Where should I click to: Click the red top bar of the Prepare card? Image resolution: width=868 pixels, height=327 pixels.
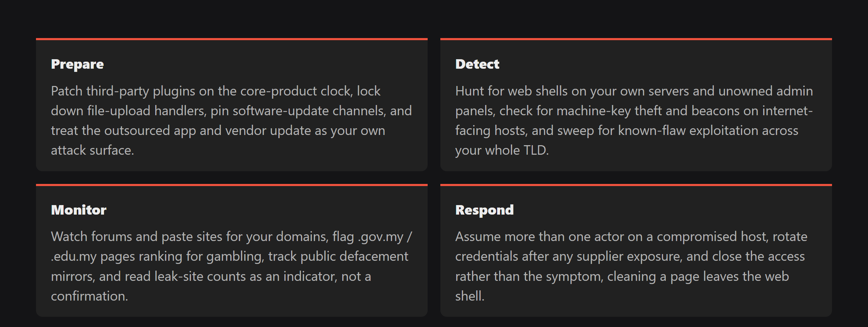pos(232,39)
